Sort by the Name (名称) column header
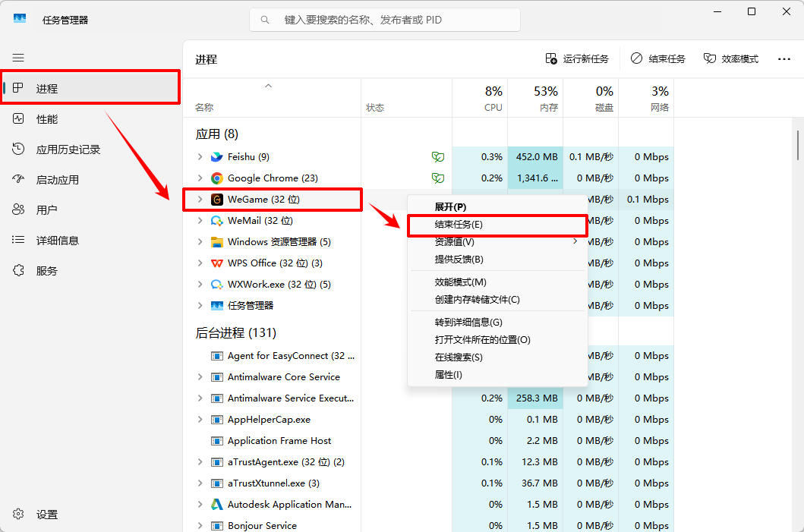Screen dimensions: 804x532 273,98
